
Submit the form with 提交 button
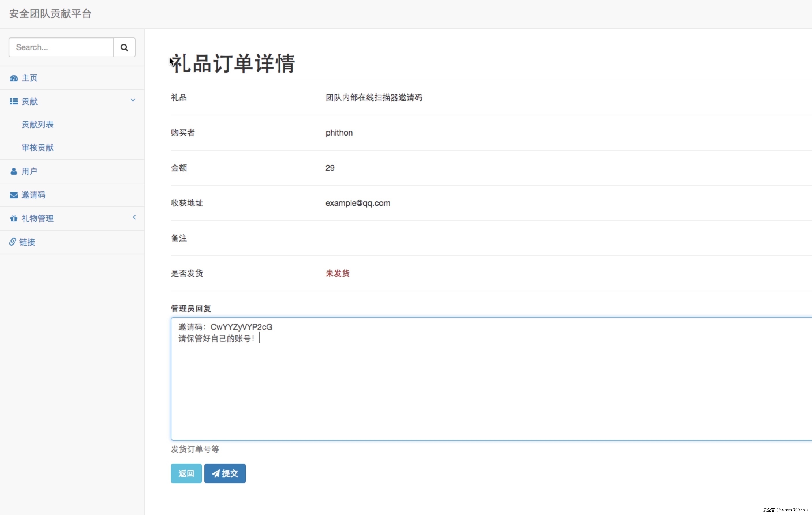(x=224, y=473)
